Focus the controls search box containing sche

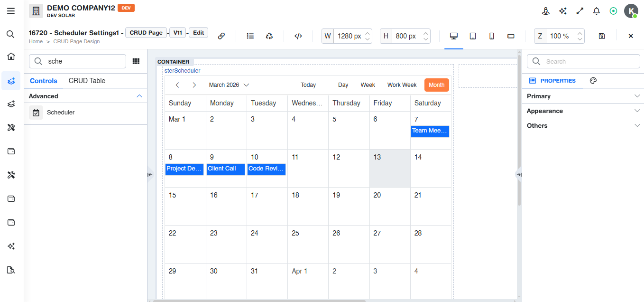point(78,61)
